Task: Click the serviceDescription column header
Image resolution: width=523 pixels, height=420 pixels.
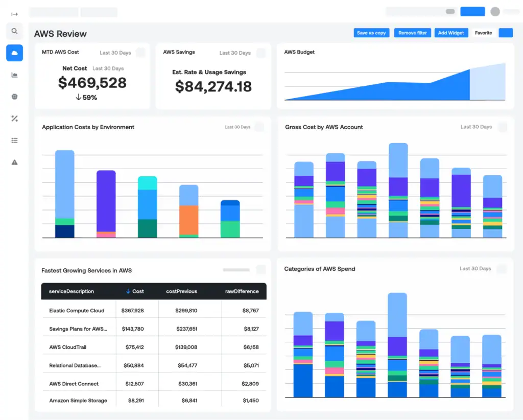Action: pos(72,291)
